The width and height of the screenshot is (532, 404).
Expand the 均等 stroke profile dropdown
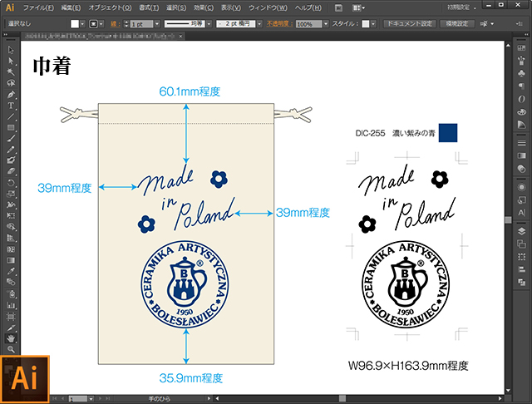point(209,24)
